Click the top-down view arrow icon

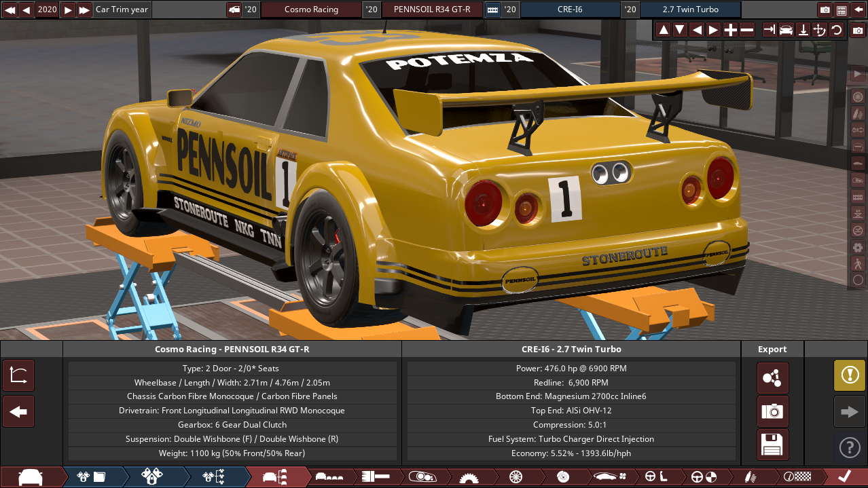point(803,30)
